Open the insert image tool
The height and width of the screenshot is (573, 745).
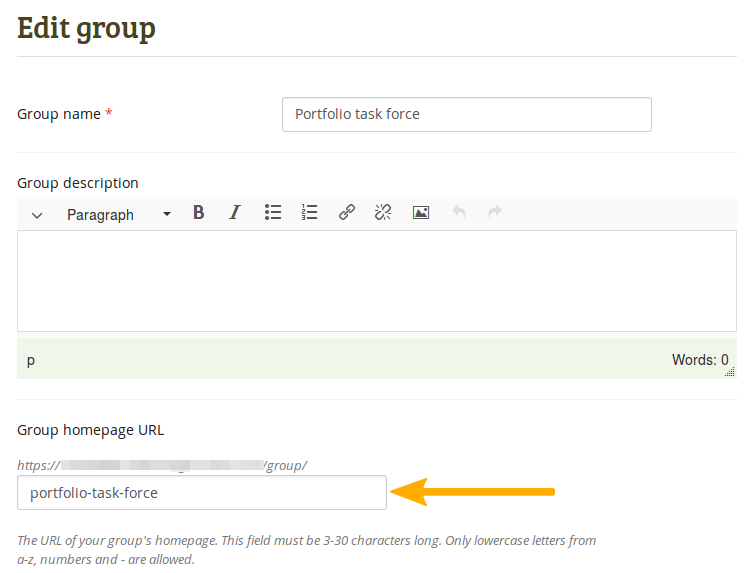(421, 213)
